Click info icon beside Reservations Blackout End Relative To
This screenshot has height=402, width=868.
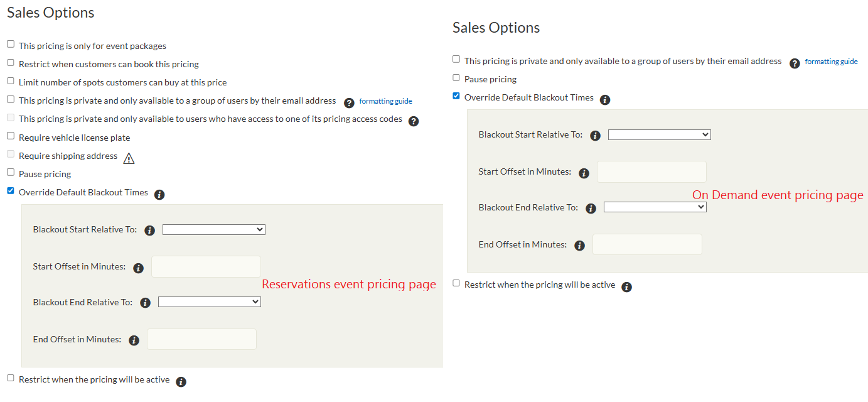click(146, 303)
